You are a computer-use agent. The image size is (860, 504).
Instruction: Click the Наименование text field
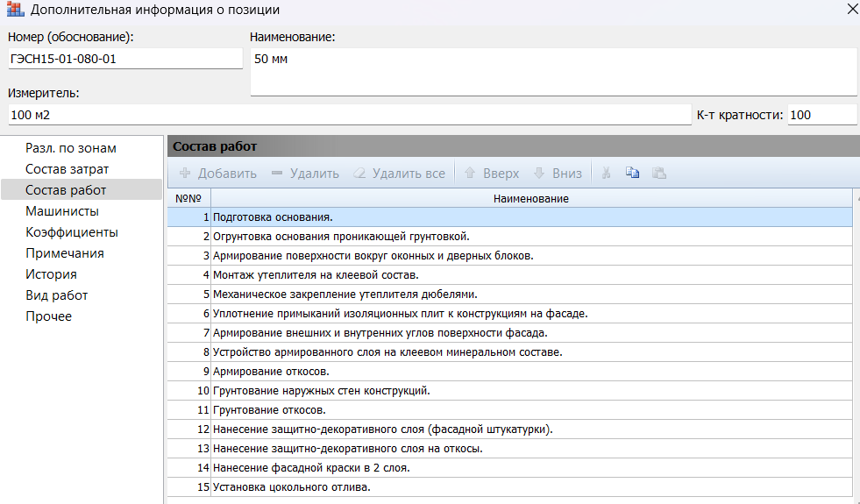tap(553, 72)
